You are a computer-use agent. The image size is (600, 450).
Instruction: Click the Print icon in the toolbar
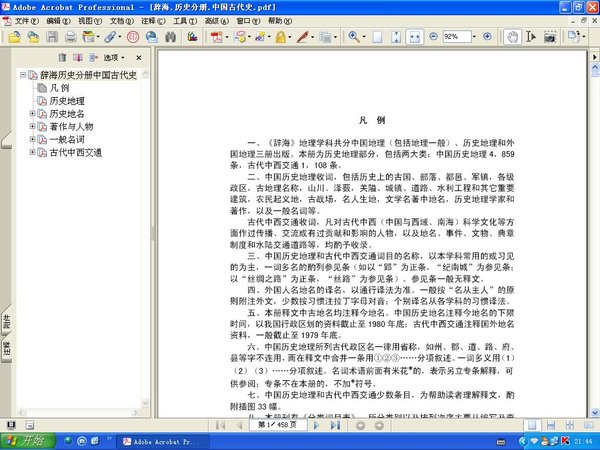pos(69,37)
